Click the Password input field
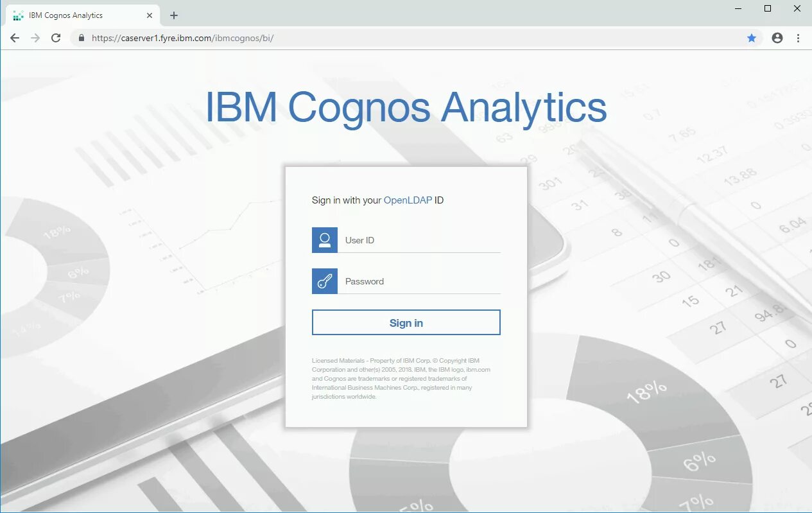Image resolution: width=812 pixels, height=513 pixels. click(419, 281)
